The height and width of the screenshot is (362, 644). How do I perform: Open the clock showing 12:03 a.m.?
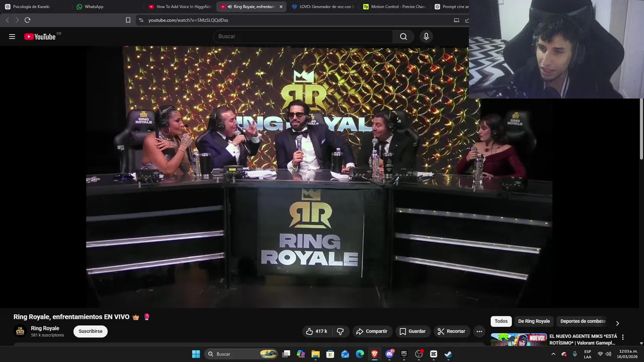click(x=627, y=354)
